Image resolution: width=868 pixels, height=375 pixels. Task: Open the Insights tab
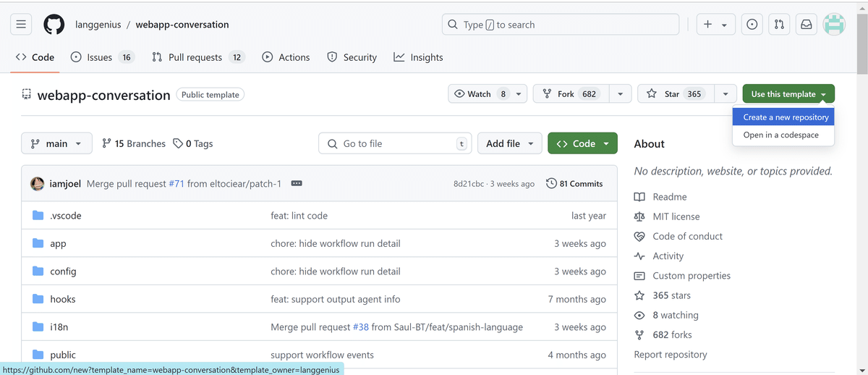[418, 57]
